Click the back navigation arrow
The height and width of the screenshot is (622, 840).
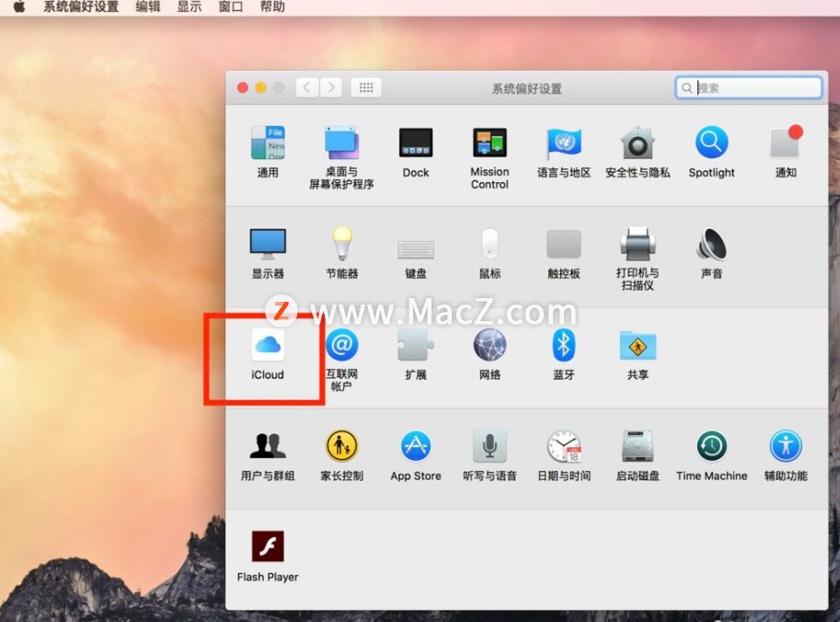[307, 87]
